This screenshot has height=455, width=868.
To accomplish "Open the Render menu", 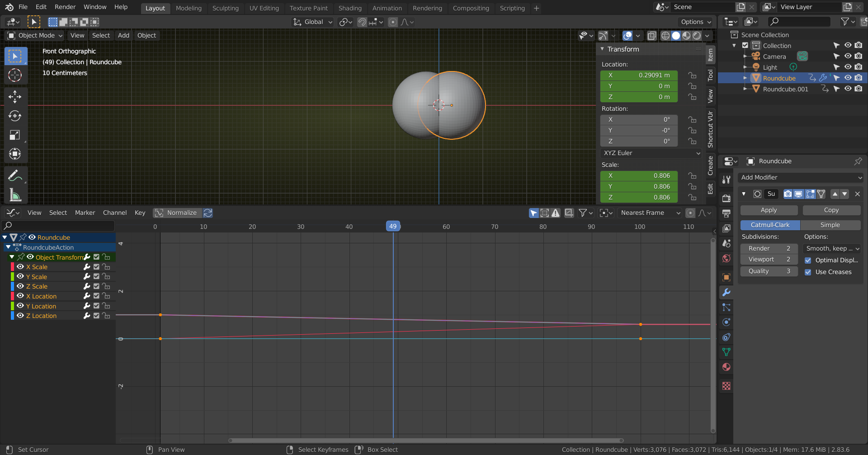I will click(65, 7).
